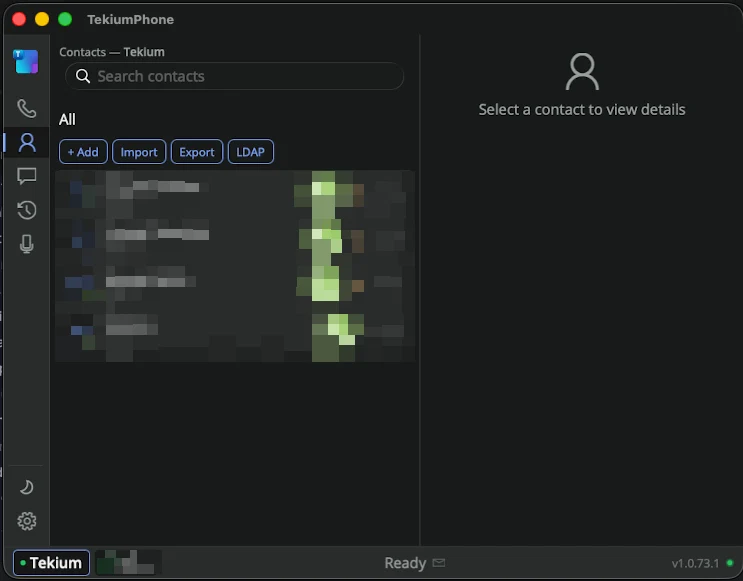743x581 pixels.
Task: Click the All contacts heading
Action: (67, 119)
